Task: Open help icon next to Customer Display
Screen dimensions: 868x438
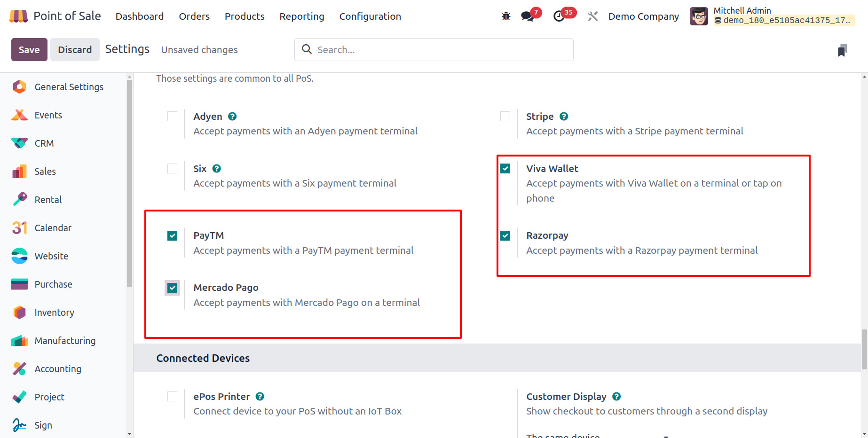Action: point(616,397)
